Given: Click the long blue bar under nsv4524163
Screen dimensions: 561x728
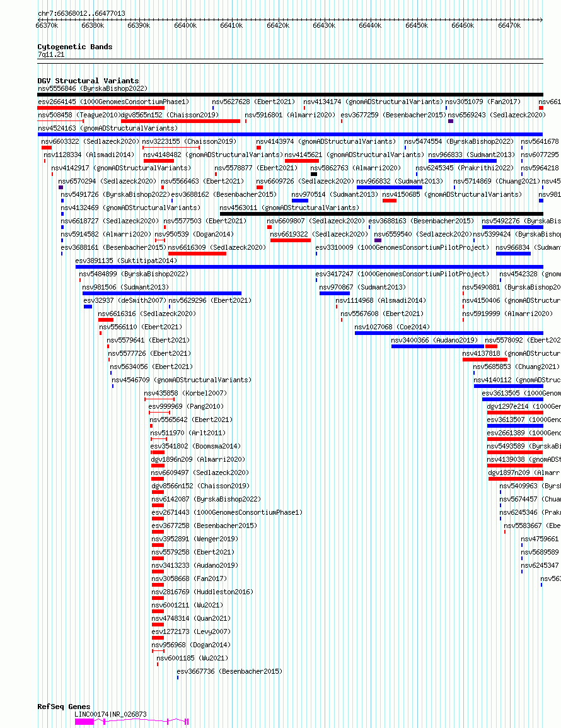Looking at the screenshot, I should coord(290,134).
